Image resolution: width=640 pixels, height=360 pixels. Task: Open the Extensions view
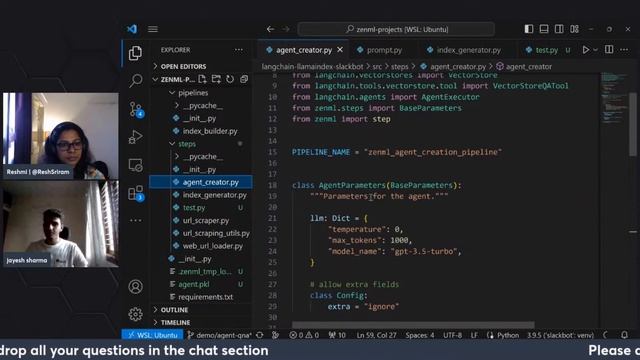point(136,193)
